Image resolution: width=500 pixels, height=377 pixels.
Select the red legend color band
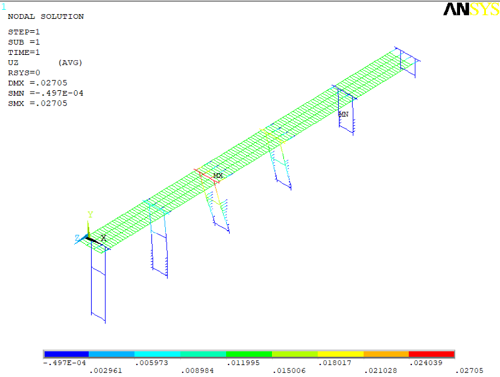point(432,354)
